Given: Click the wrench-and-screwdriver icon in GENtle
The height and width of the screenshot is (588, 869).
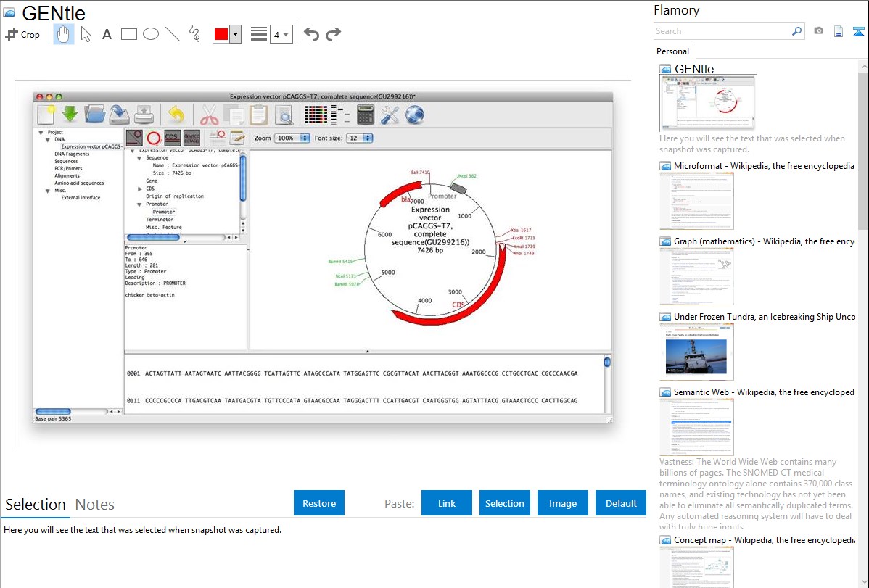Looking at the screenshot, I should coord(390,115).
